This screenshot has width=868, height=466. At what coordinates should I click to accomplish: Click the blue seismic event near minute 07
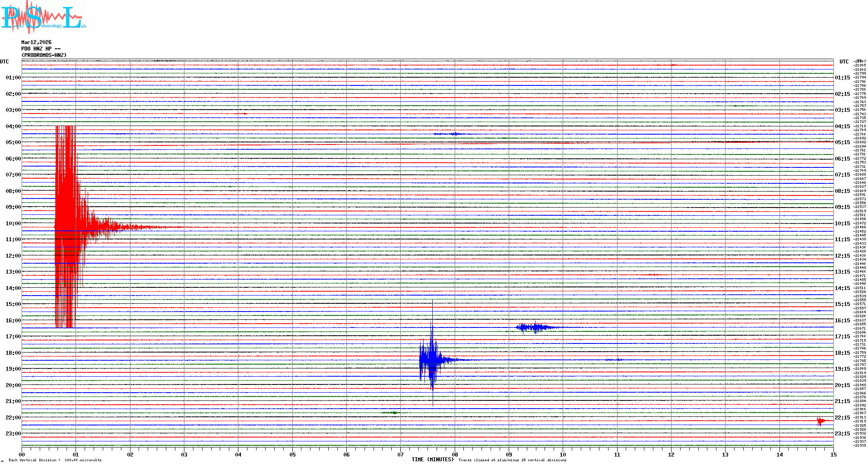(x=430, y=359)
